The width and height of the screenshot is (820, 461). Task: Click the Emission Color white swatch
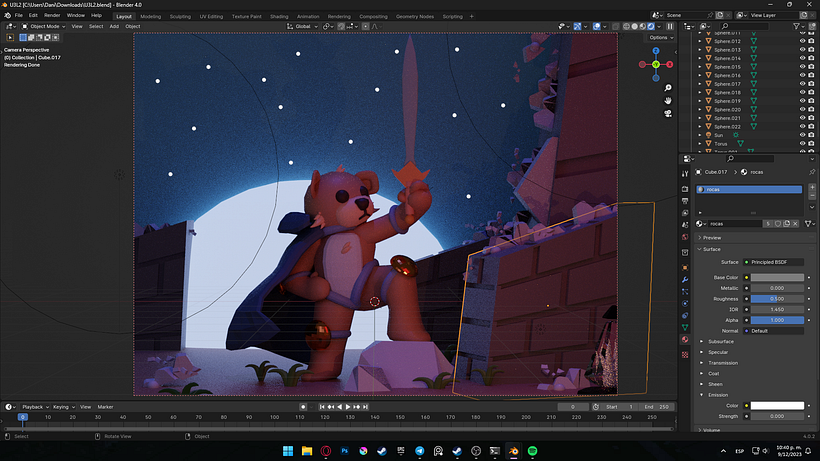point(777,405)
